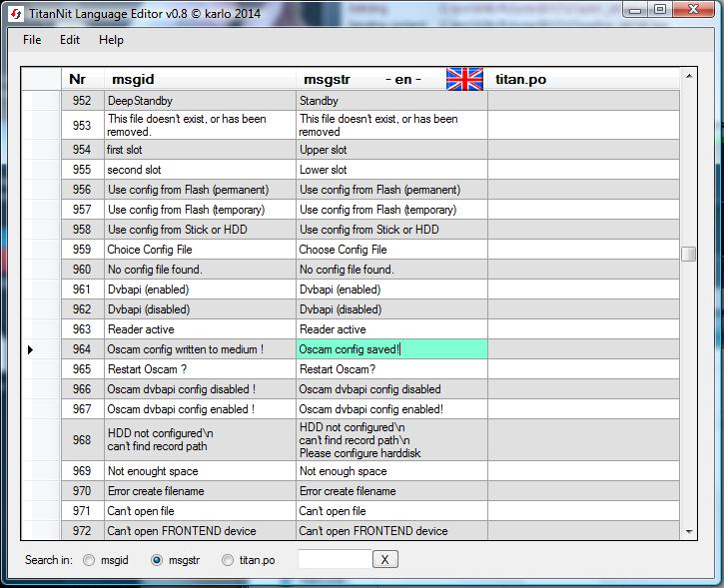Clear search with the X button
The height and width of the screenshot is (588, 724).
point(385,560)
